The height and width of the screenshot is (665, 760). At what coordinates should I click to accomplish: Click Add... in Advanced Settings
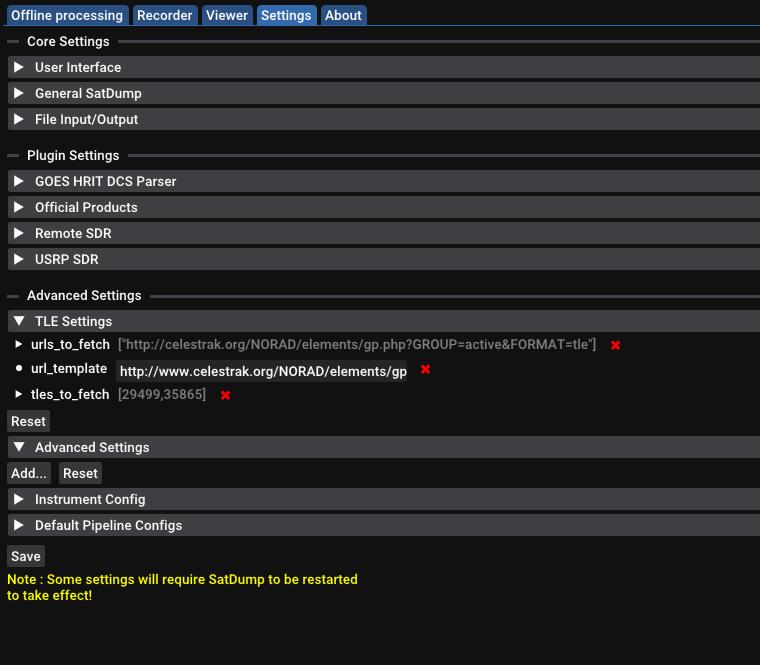29,473
